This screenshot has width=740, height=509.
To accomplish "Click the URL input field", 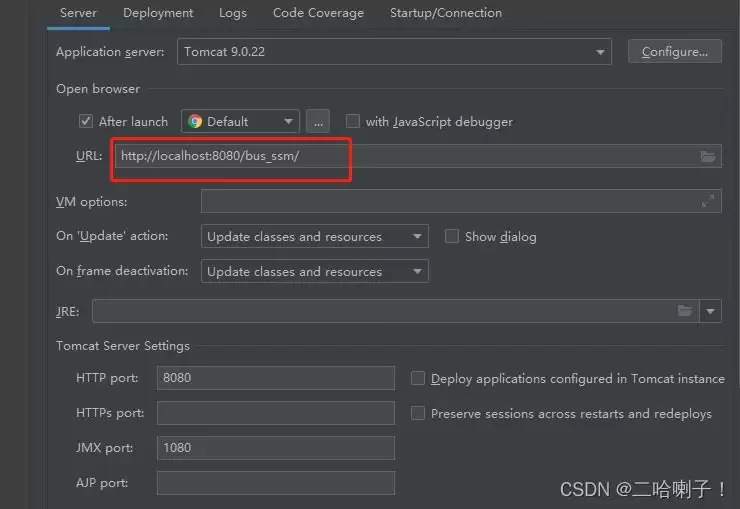I will [x=418, y=156].
